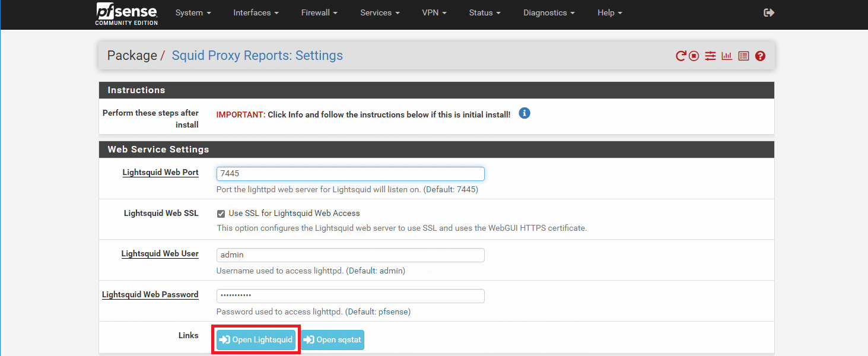Expand the Help menu in navbar
868x356 pixels.
point(610,12)
